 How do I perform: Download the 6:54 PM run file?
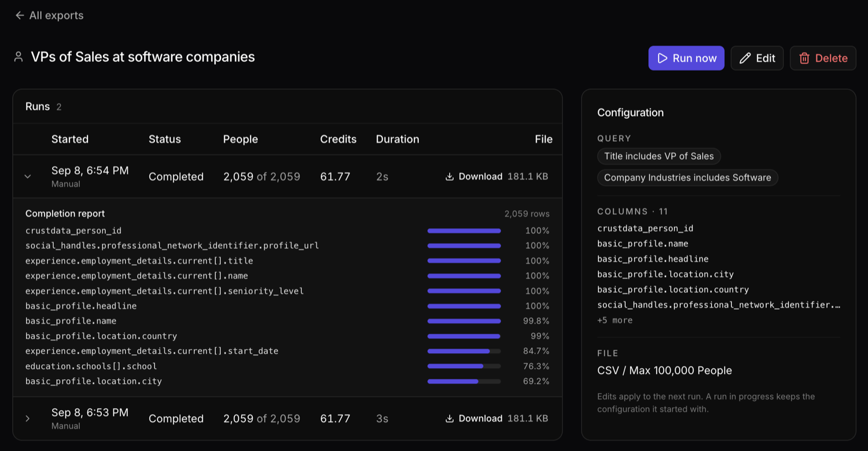pos(474,177)
